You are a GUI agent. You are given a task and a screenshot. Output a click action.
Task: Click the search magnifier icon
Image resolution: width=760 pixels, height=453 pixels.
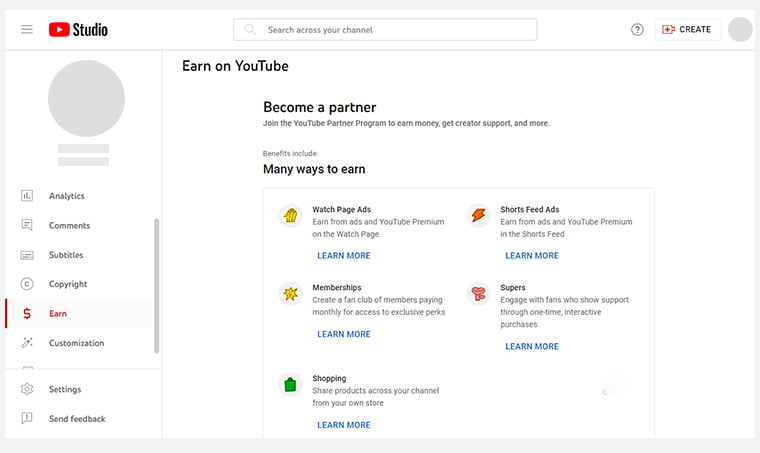250,30
